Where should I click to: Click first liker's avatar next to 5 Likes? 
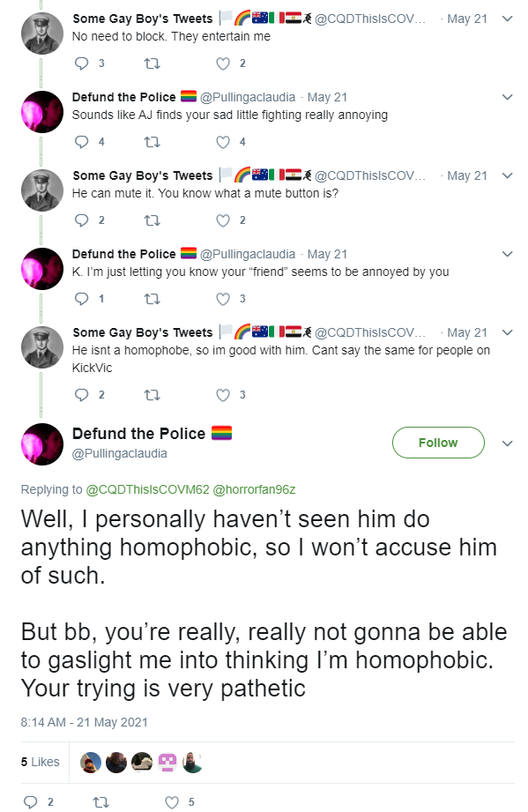click(x=91, y=763)
